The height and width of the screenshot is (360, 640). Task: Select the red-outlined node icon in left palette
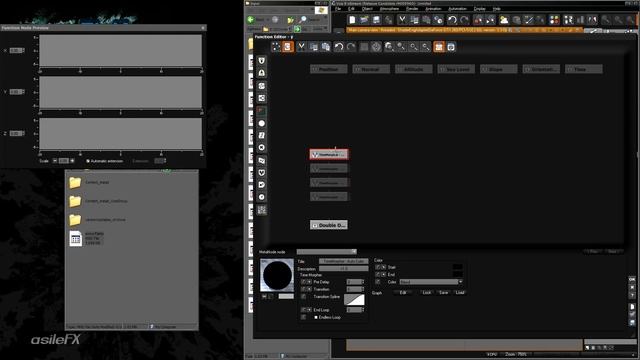[262, 111]
